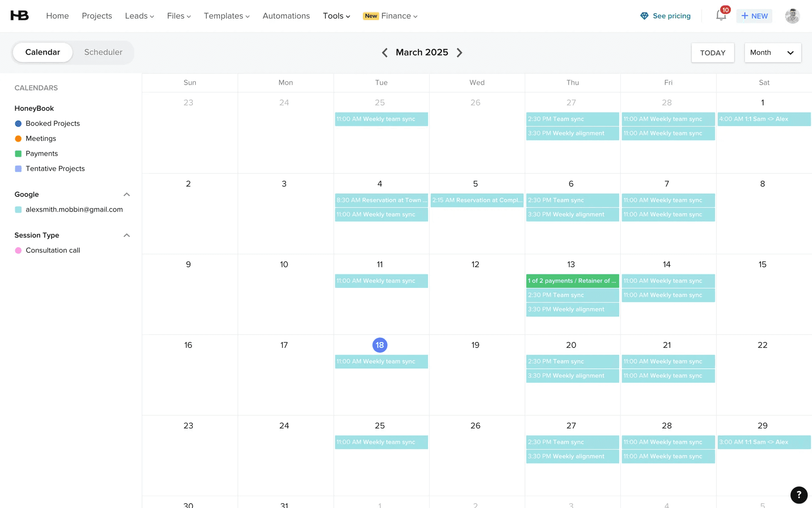Click the pink Consultation call color dot
Screen dimensions: 812x508
coord(18,251)
